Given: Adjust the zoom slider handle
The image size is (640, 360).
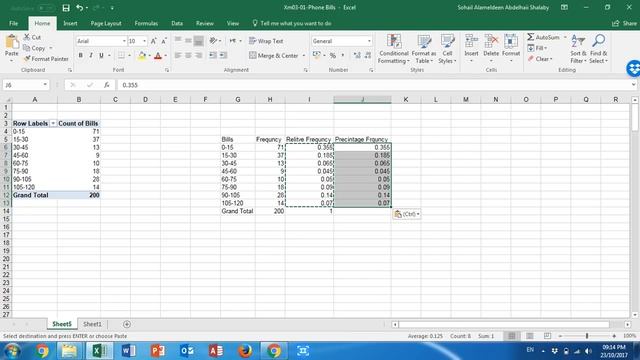Looking at the screenshot, I should (x=587, y=336).
